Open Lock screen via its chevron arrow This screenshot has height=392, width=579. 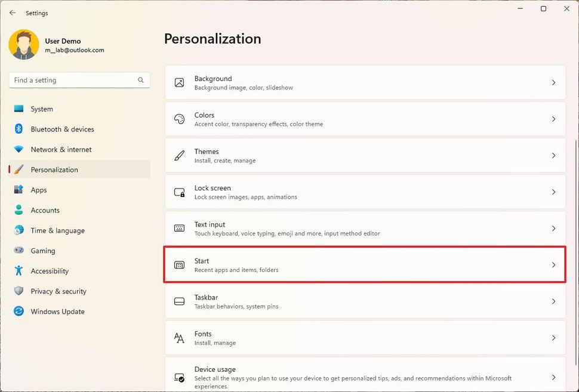pyautogui.click(x=553, y=192)
